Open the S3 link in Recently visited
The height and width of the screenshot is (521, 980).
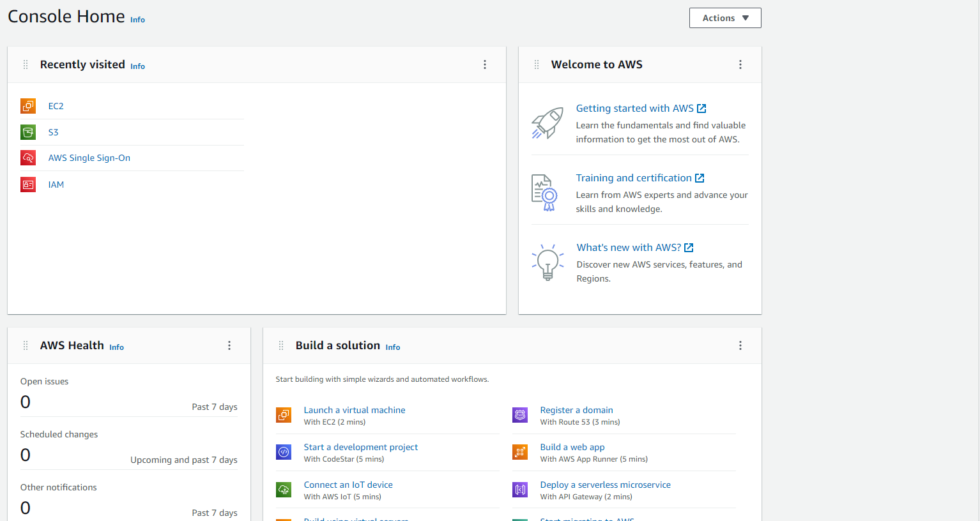(54, 132)
